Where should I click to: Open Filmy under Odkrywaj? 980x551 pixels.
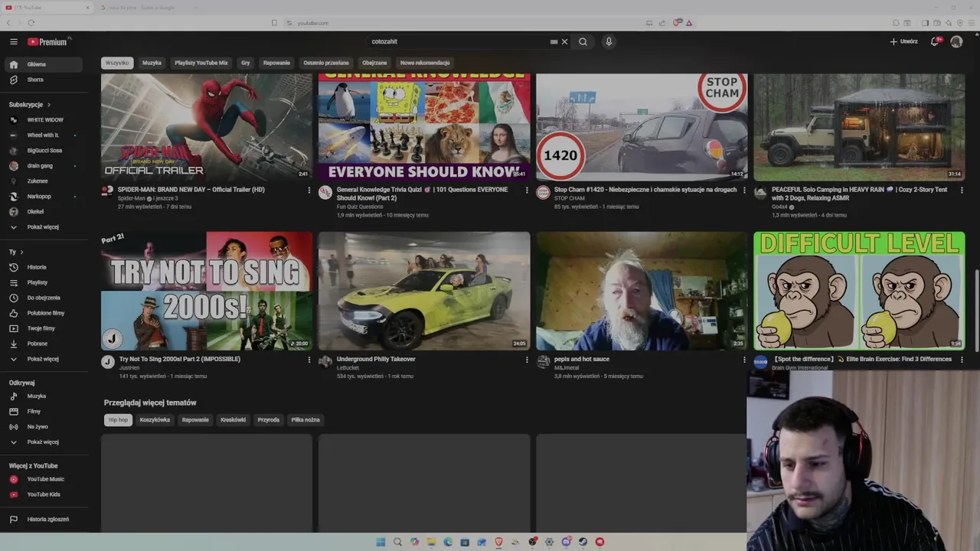(x=43, y=412)
